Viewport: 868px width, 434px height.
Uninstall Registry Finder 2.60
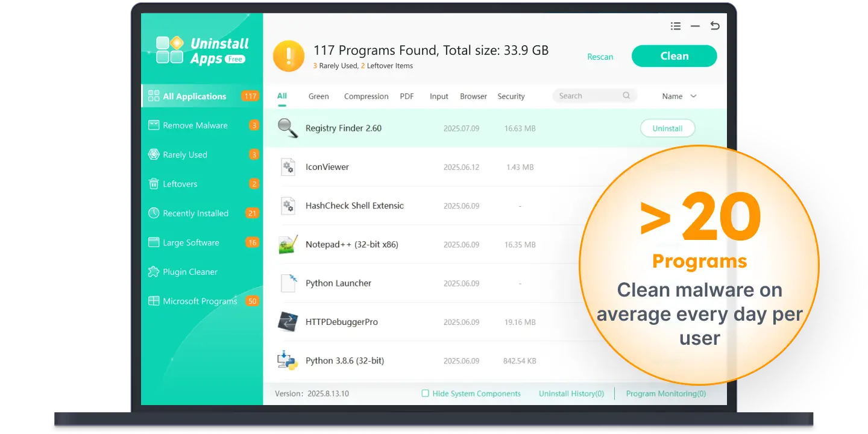667,128
